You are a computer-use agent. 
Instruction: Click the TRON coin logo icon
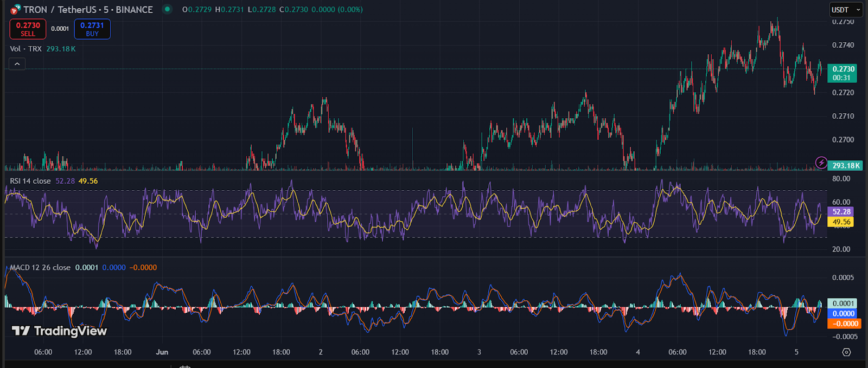15,10
